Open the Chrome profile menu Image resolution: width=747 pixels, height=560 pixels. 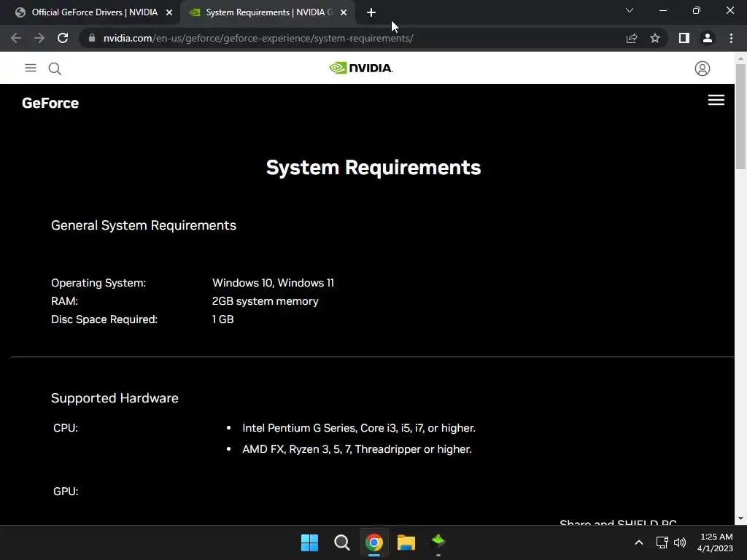coord(708,38)
